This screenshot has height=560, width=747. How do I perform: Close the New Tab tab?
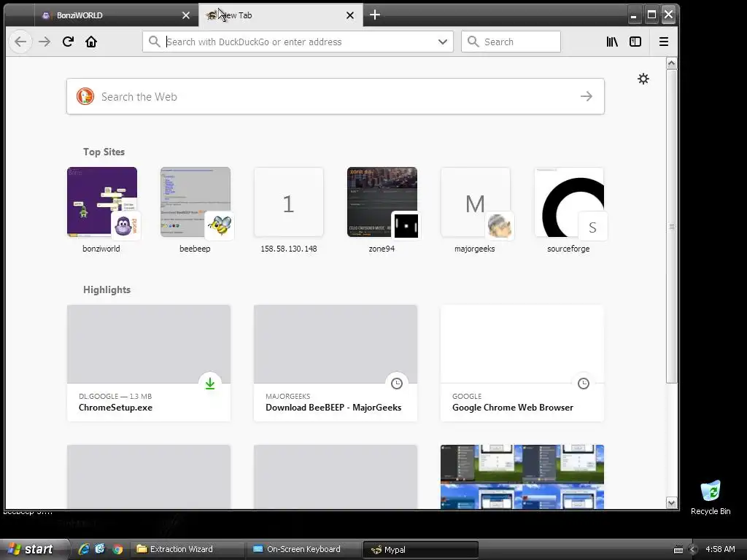pos(350,15)
